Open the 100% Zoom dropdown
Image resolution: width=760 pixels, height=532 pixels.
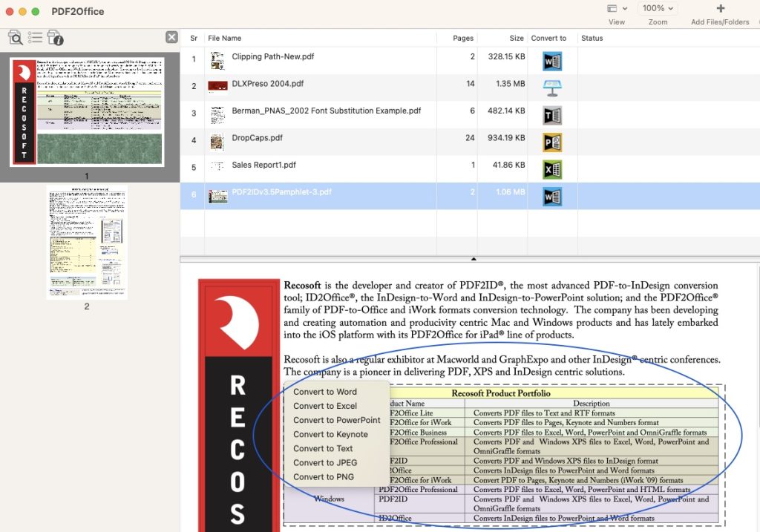[656, 7]
